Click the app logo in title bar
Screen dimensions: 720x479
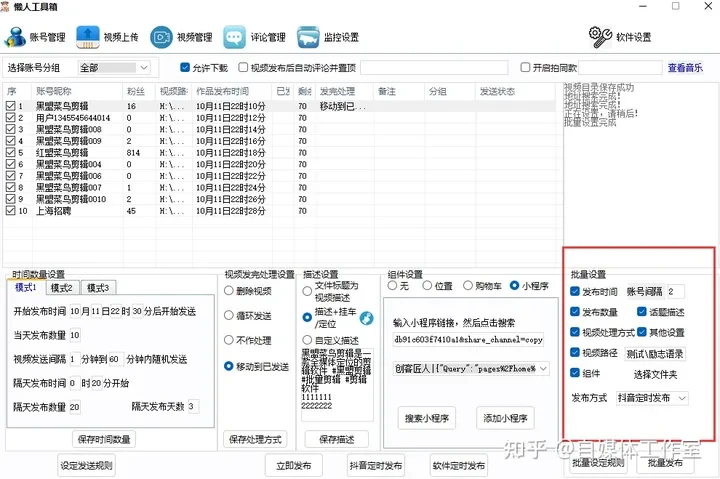point(5,6)
